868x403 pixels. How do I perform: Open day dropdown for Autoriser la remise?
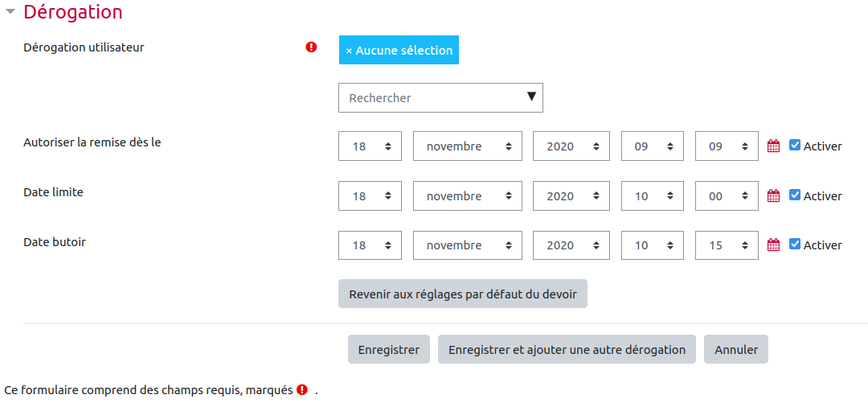tap(370, 146)
